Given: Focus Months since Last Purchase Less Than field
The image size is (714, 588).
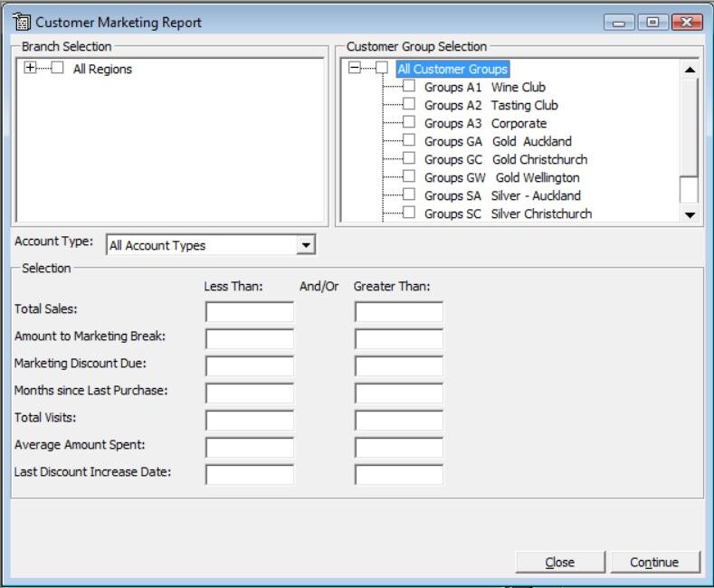Looking at the screenshot, I should click(250, 394).
